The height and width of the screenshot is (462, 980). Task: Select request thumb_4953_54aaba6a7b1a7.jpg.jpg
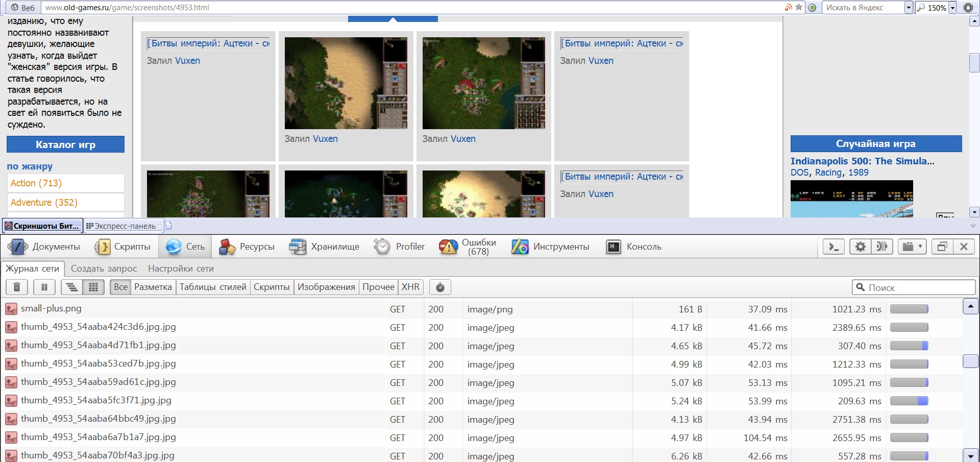(482, 437)
